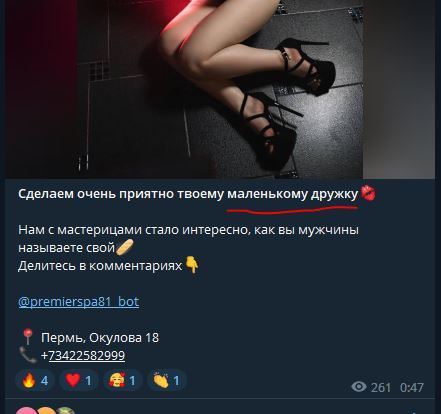Open the post photo with high heels
The image size is (441, 414).
click(x=220, y=89)
